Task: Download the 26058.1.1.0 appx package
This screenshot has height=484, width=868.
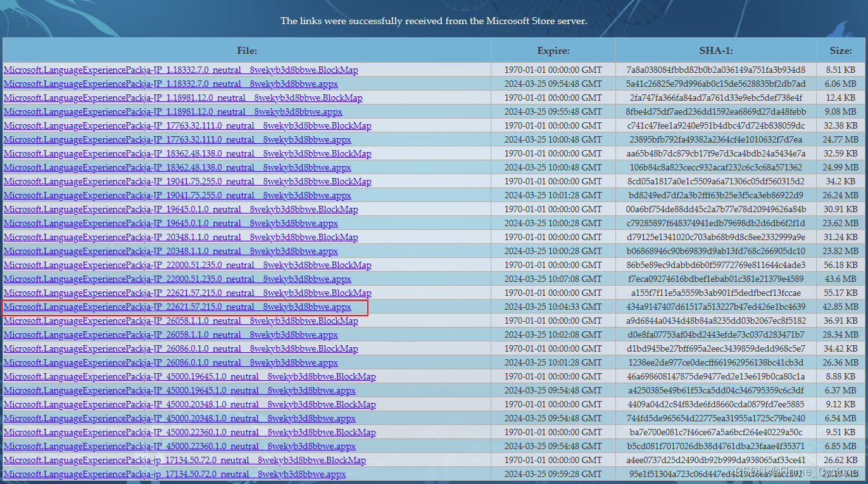Action: [171, 334]
